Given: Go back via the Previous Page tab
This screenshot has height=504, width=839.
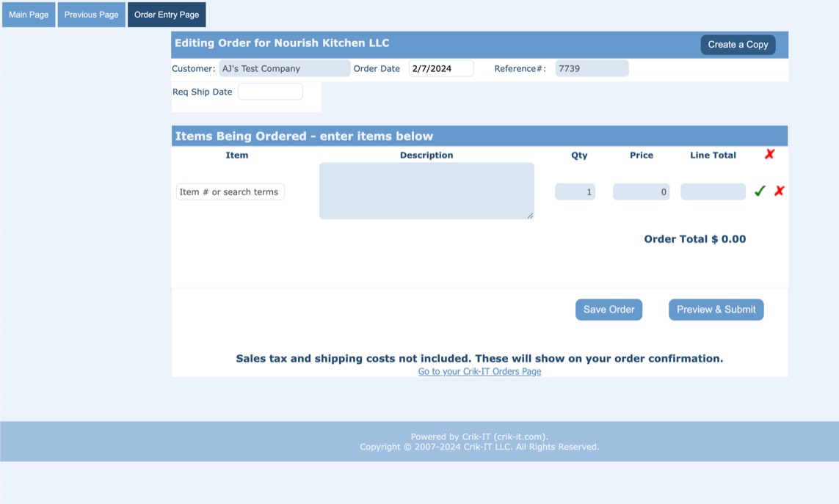Looking at the screenshot, I should pos(91,15).
